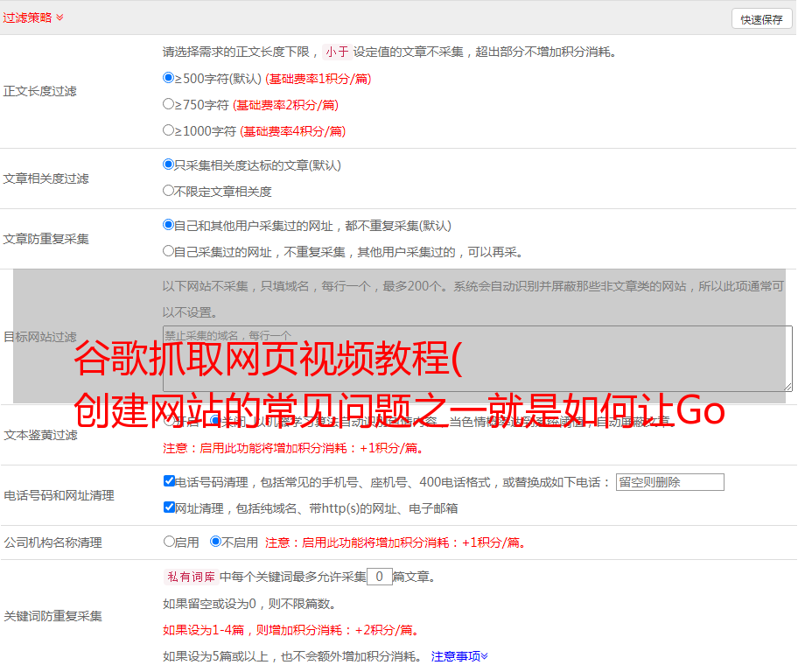This screenshot has width=798, height=672.
Task: Choose 自己采集过的网址 不重复采集 option
Action: click(x=169, y=251)
